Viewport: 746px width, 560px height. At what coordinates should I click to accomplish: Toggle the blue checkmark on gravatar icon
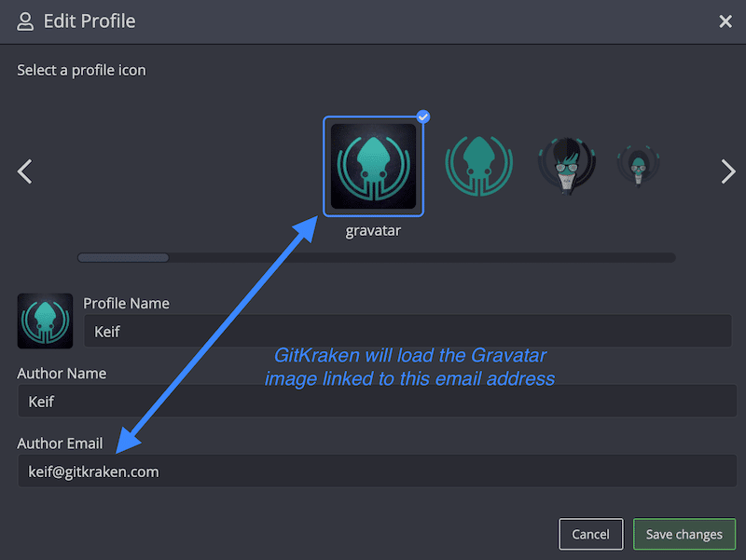[422, 117]
